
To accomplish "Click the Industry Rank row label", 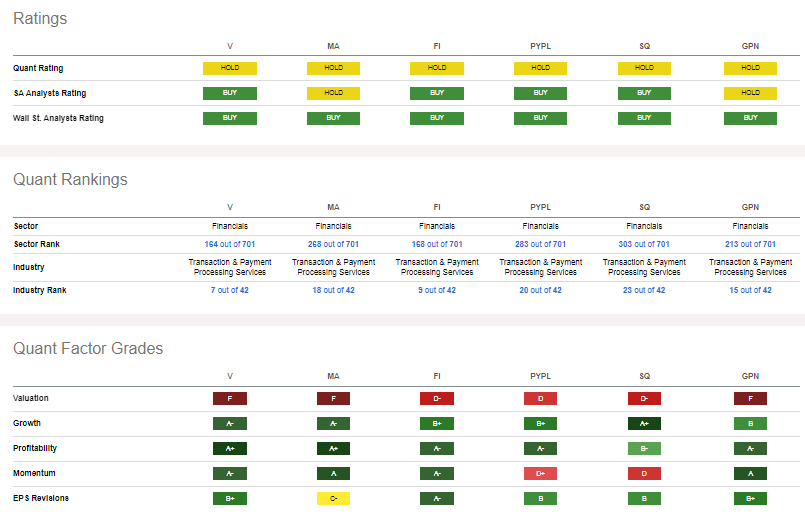I will (x=40, y=290).
